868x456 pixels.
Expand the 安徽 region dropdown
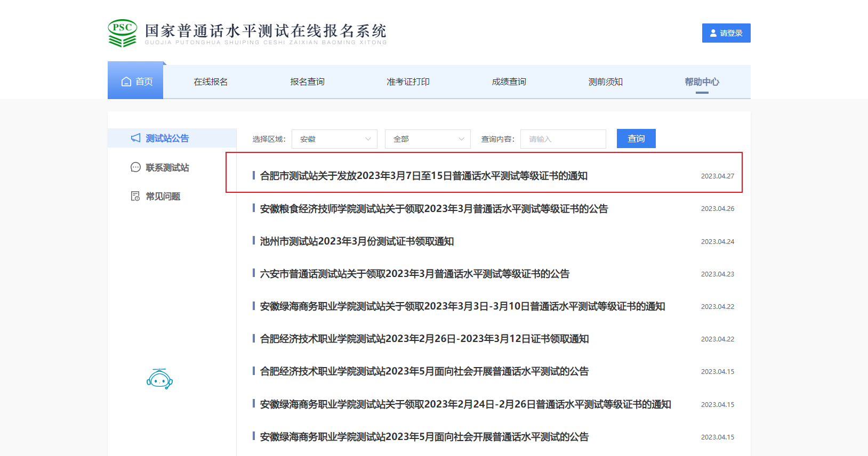pos(334,139)
